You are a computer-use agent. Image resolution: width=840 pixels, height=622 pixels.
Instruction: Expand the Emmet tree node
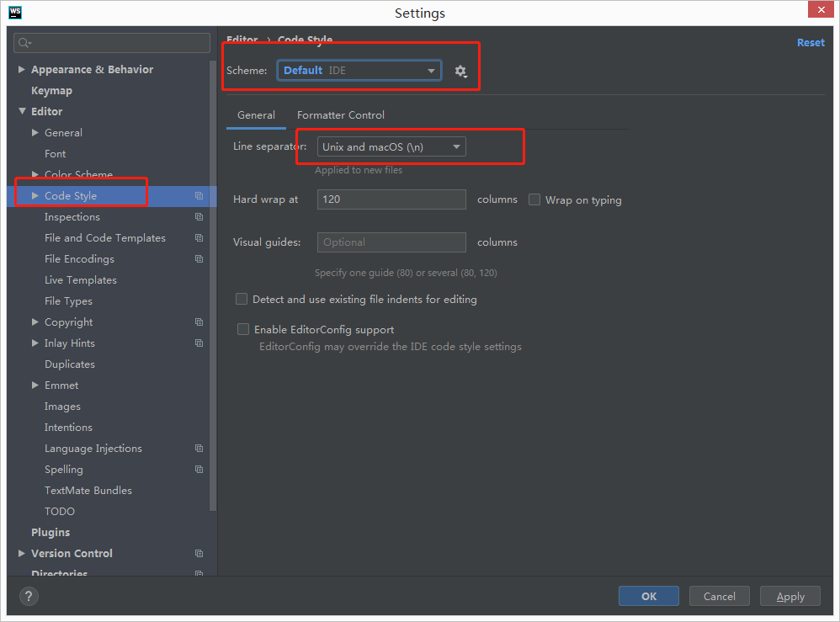tap(35, 385)
